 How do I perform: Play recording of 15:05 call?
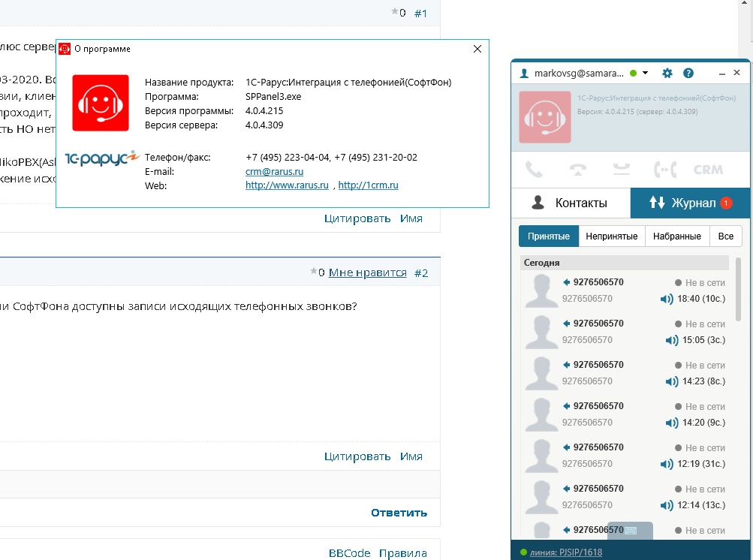click(x=671, y=341)
